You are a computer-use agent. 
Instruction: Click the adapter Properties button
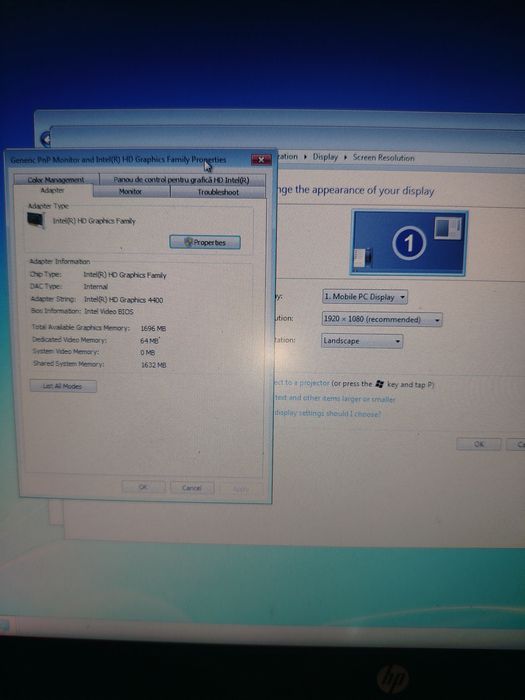[205, 242]
